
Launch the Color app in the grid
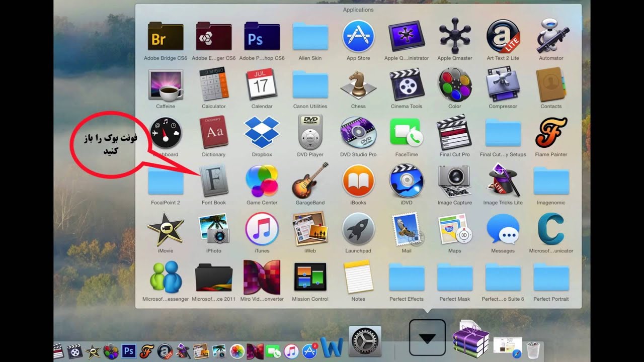pyautogui.click(x=455, y=84)
